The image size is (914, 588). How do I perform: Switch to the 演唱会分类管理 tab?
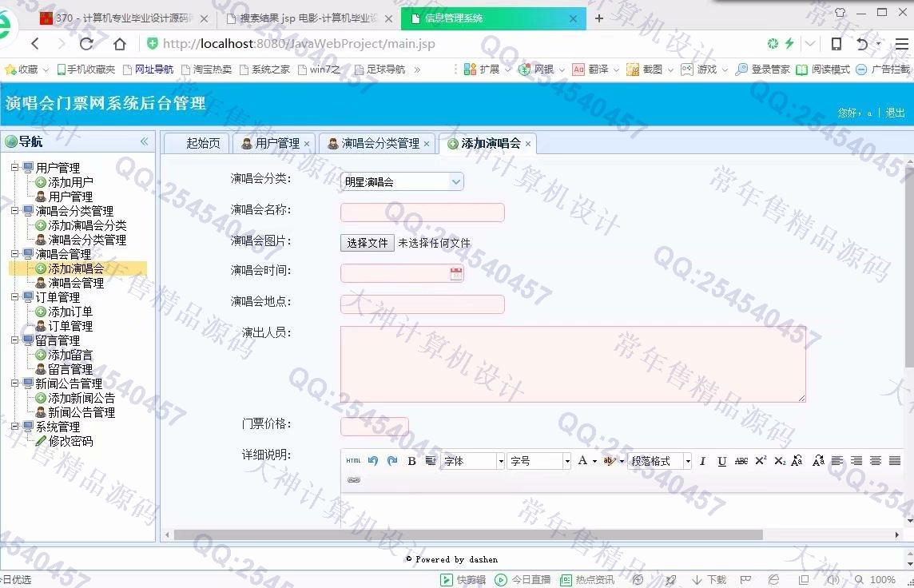point(377,143)
